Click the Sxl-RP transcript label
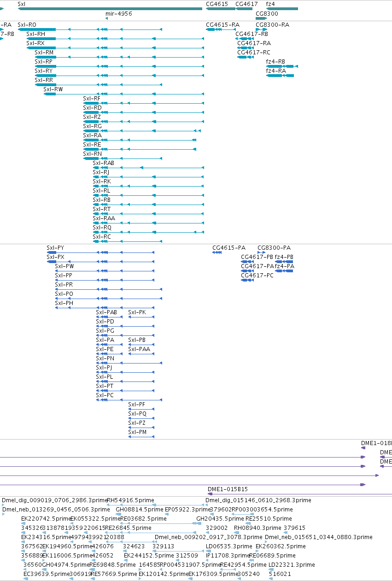 pyautogui.click(x=44, y=62)
